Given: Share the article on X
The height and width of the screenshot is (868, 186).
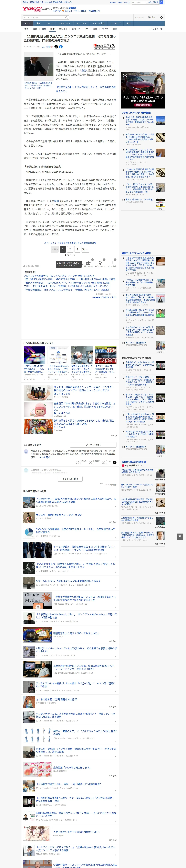Looking at the screenshot, I should [56, 47].
